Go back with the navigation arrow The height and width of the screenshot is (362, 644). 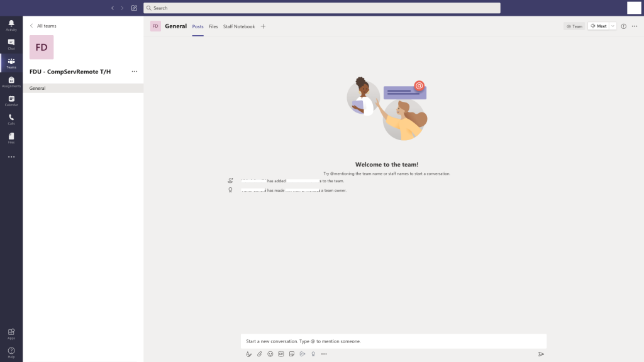coord(113,8)
